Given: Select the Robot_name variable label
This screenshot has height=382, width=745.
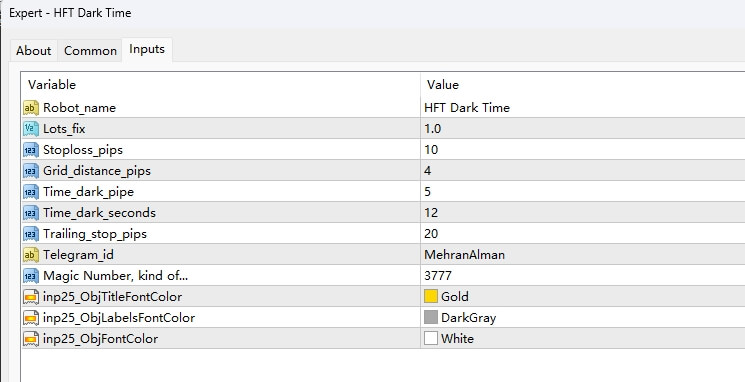Looking at the screenshot, I should pyautogui.click(x=79, y=108).
